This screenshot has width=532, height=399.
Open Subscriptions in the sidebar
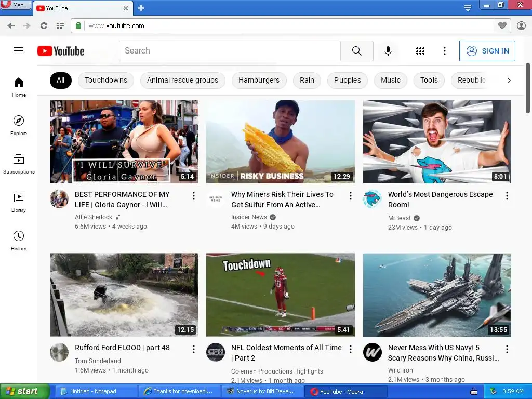19,164
